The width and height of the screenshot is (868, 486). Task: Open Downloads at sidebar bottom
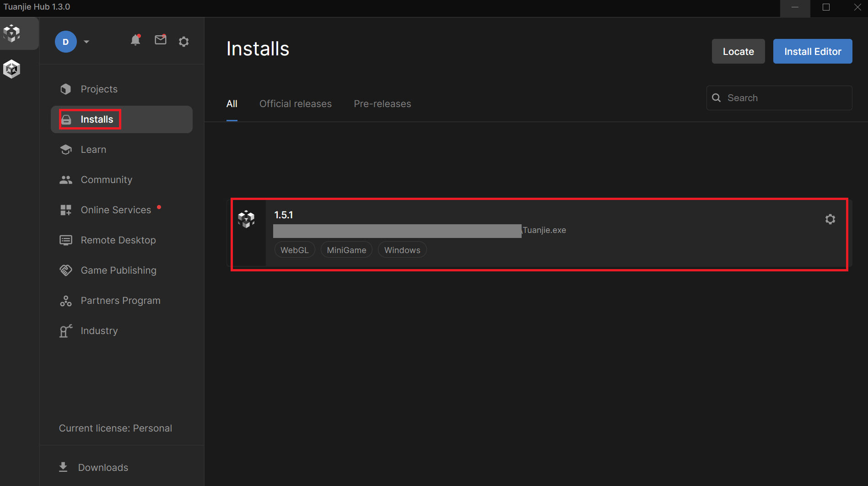point(94,467)
